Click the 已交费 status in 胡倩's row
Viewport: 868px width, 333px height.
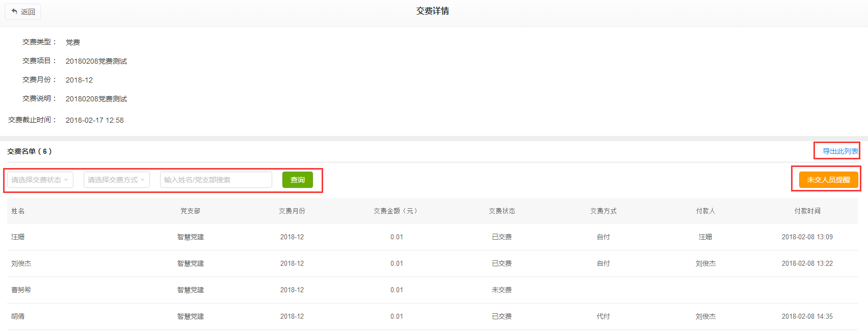[502, 316]
